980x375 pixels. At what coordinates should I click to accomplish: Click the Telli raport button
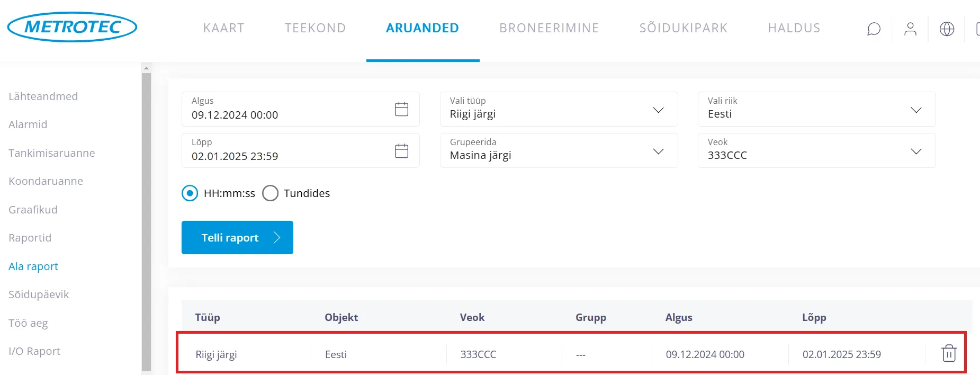tap(237, 238)
